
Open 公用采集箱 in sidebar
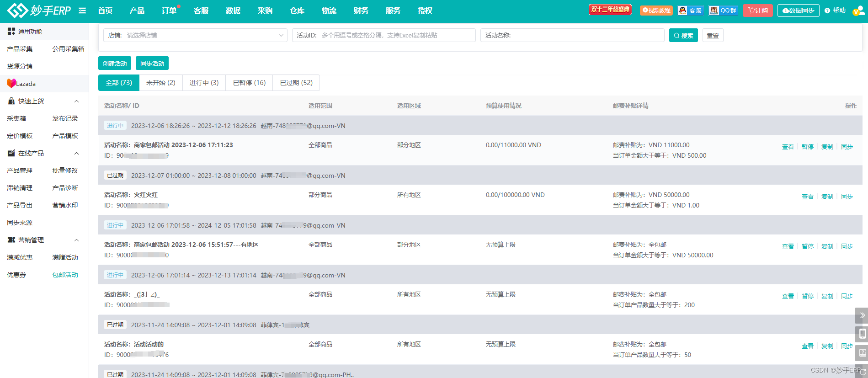pyautogui.click(x=68, y=49)
